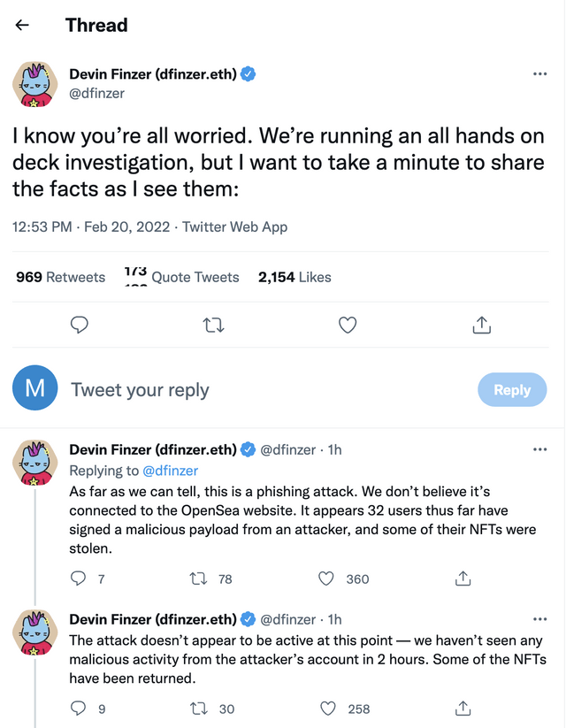Viewport: 566px width, 728px height.
Task: Open more options on the phishing attack reply
Action: click(539, 449)
